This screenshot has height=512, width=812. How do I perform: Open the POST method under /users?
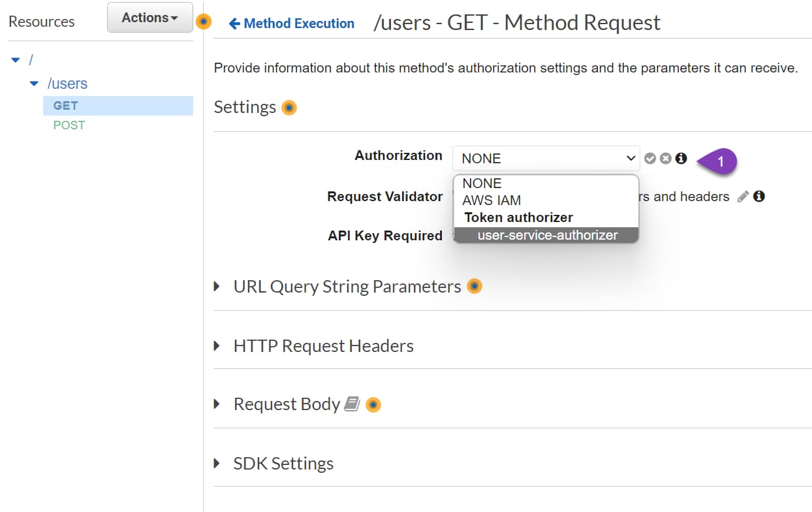pos(69,125)
